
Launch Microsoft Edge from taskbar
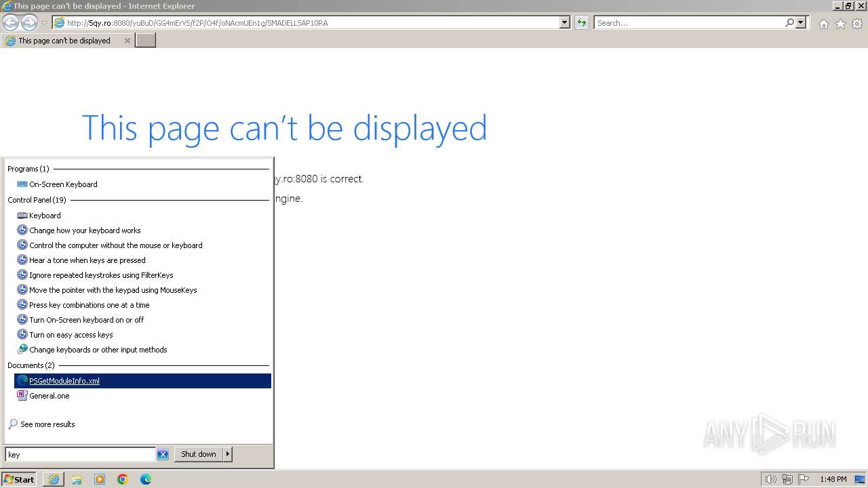tap(146, 479)
